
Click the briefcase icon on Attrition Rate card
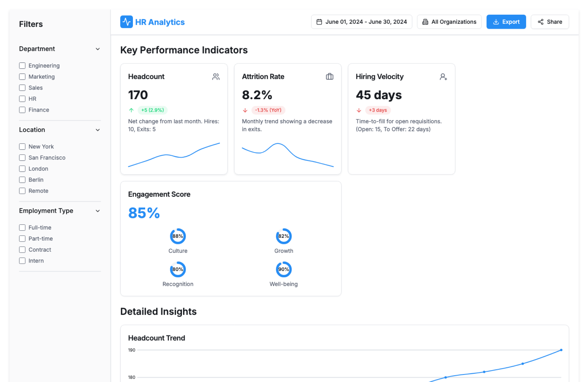point(330,77)
